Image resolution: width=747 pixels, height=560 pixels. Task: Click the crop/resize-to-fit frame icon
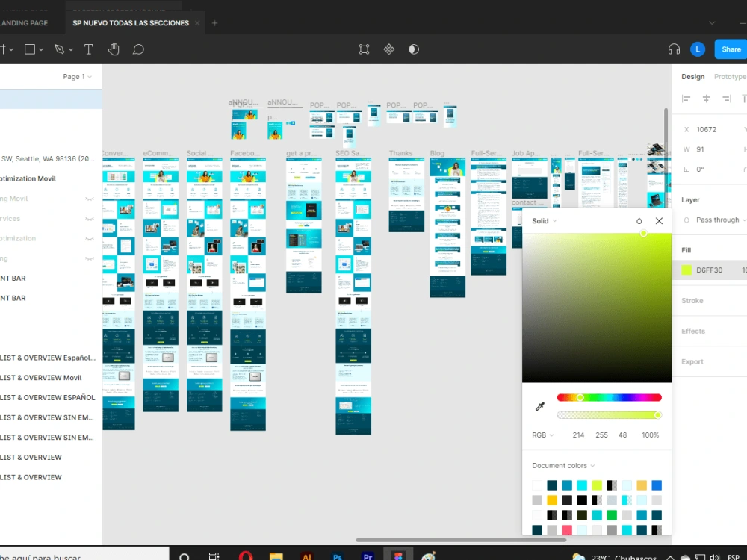tap(364, 49)
